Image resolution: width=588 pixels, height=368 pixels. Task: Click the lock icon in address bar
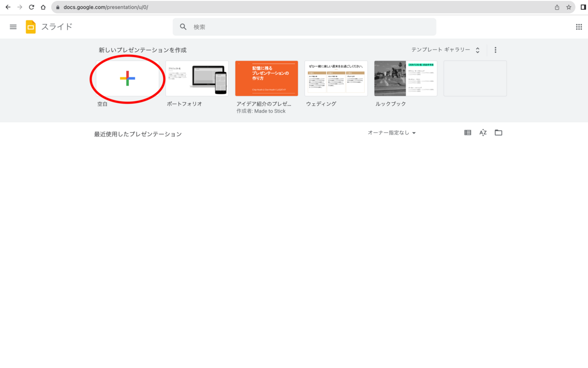[x=58, y=7]
